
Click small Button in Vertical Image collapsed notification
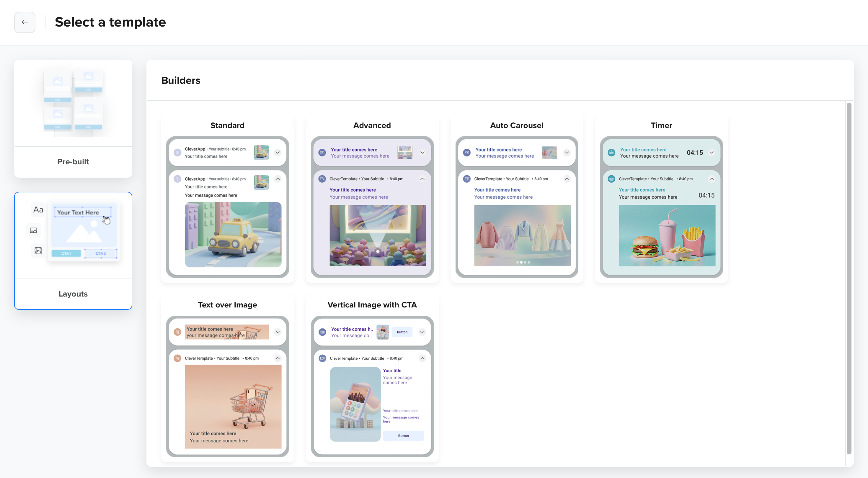[402, 332]
